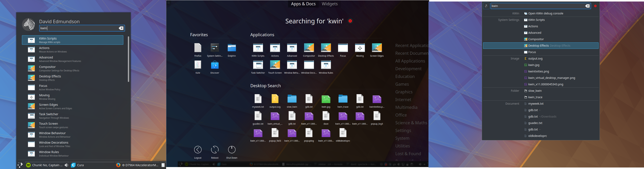Open Screen Edges in launcher list
This screenshot has height=169, width=644.
click(72, 106)
